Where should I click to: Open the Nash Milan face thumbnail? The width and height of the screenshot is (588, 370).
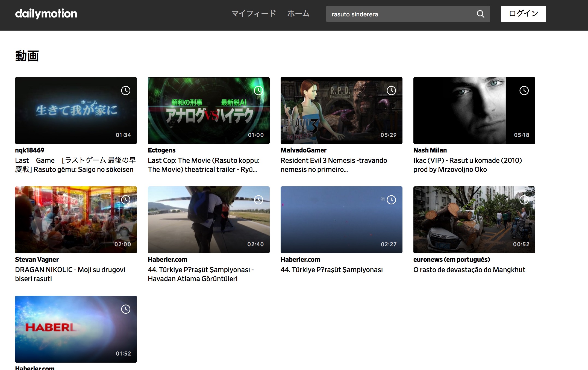click(474, 110)
